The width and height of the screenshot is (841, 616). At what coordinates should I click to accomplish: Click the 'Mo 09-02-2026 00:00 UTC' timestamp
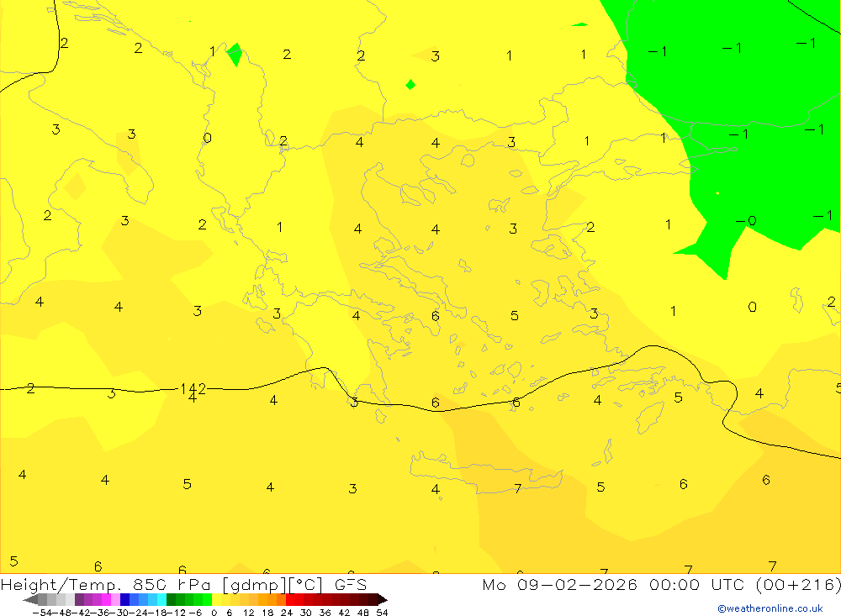(x=616, y=584)
